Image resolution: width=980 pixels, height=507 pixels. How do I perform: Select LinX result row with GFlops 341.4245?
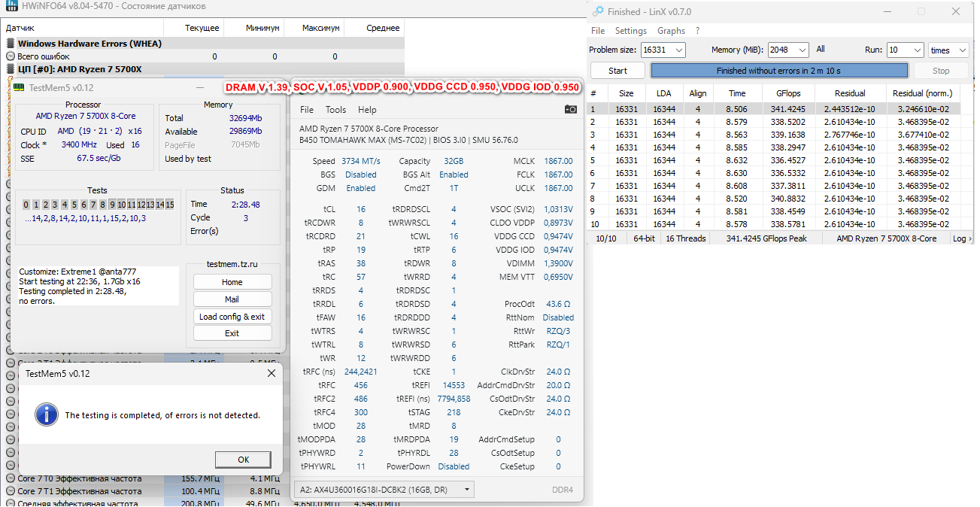[775, 108]
